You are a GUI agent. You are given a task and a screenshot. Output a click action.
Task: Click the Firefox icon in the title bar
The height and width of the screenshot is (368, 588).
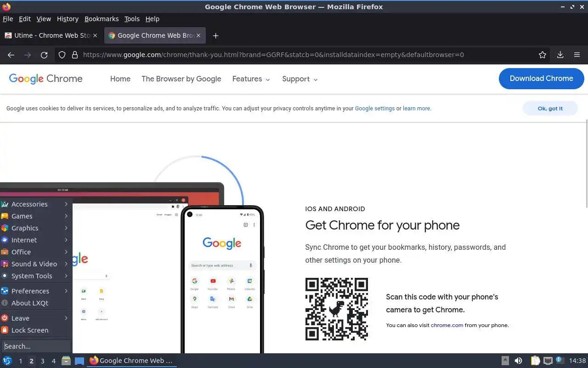(x=6, y=6)
